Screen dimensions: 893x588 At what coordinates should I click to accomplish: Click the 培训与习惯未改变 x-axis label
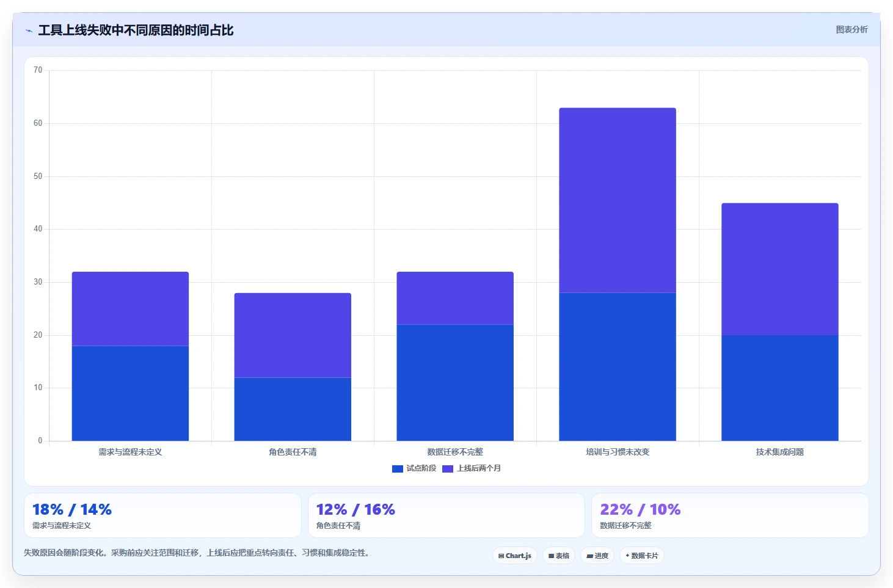click(x=618, y=452)
